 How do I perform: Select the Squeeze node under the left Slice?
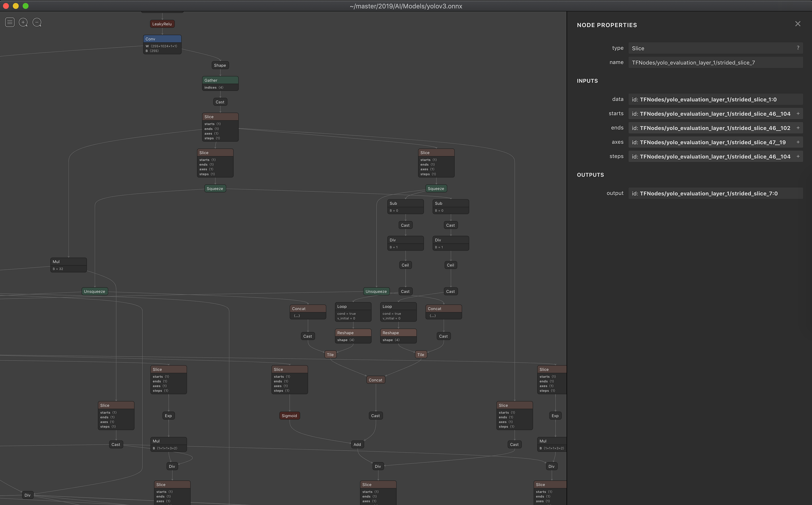click(x=215, y=189)
